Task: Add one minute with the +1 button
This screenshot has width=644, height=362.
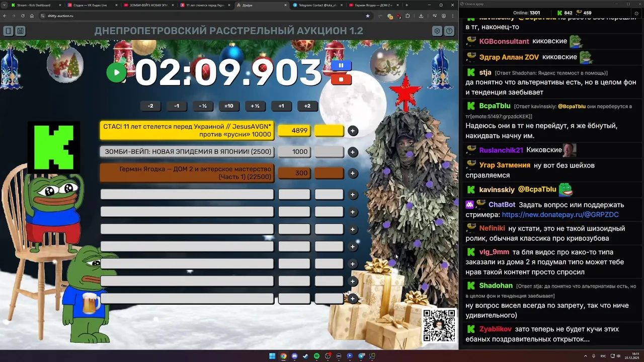Action: [281, 106]
